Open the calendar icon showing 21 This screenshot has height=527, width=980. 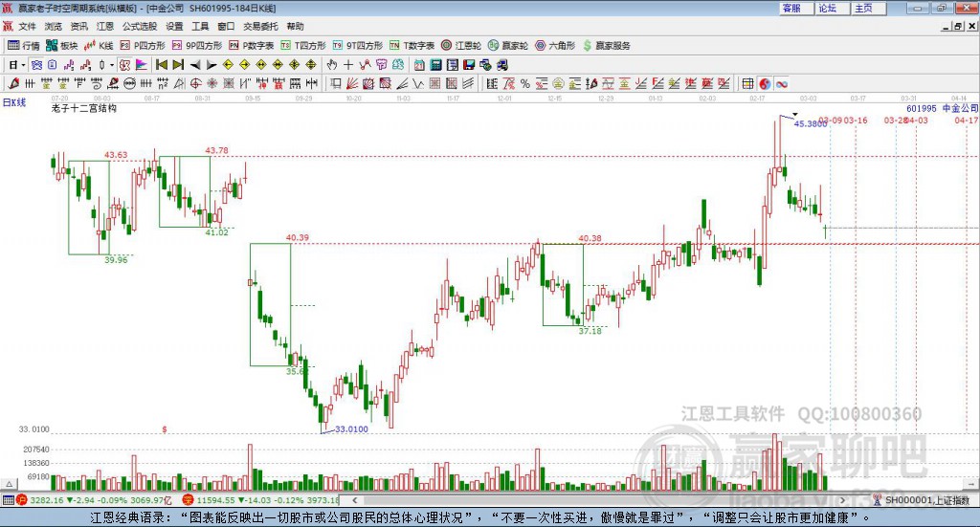419,65
